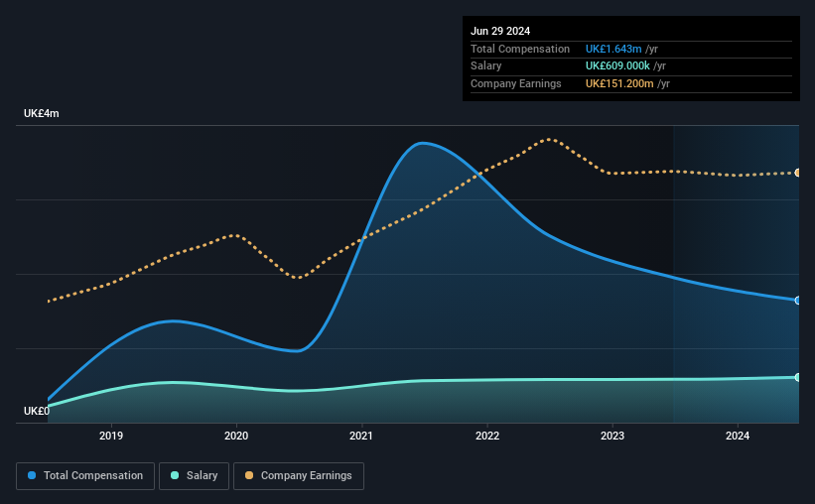Click the Jun 29 2024 tooltip date
The width and height of the screenshot is (815, 504).
500,31
